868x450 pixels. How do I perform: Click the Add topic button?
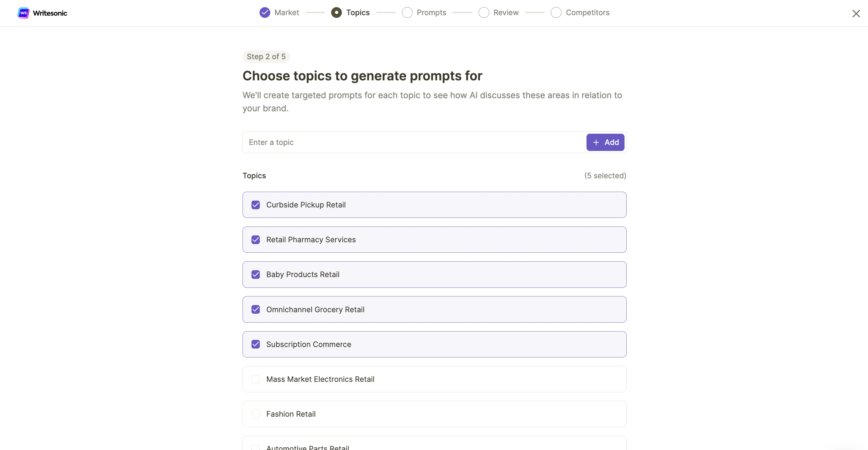605,142
